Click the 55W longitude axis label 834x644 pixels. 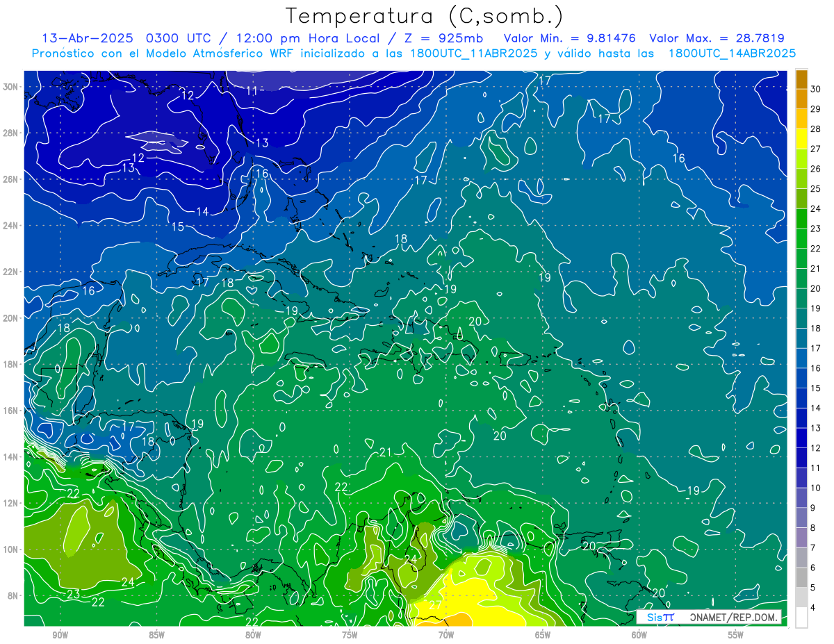click(736, 635)
